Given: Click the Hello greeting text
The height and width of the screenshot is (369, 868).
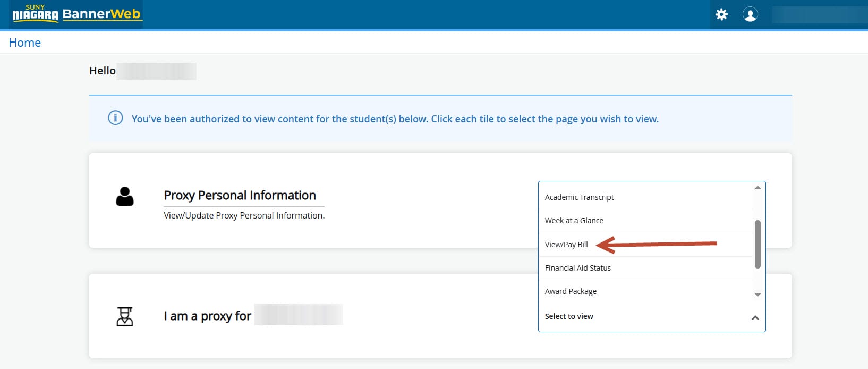Looking at the screenshot, I should coord(103,71).
